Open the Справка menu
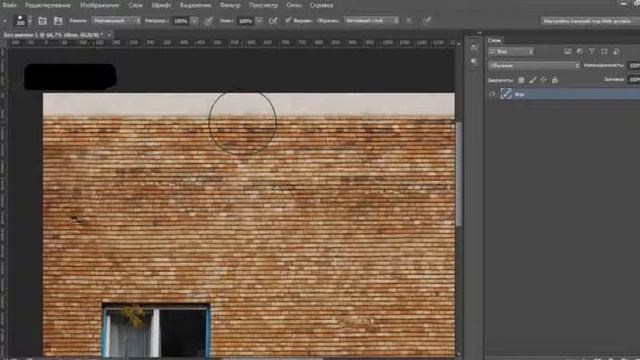640x360 pixels. (x=321, y=5)
